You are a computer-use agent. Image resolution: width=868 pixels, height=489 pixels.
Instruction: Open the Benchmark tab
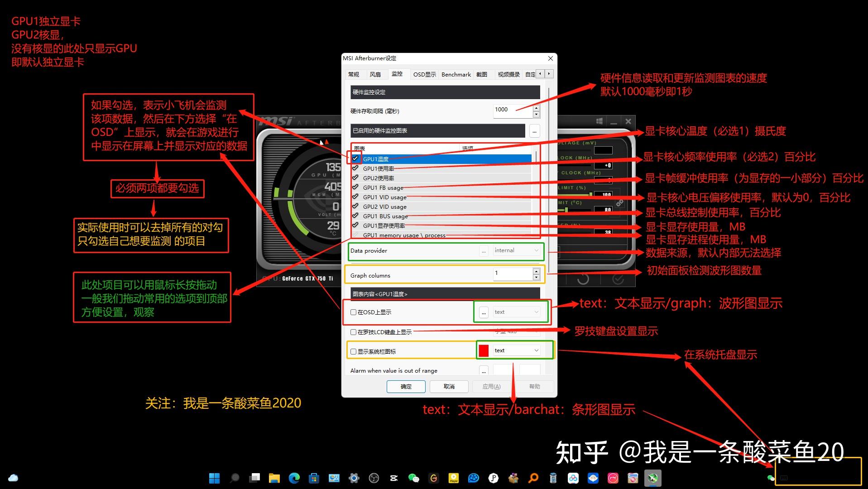(456, 74)
